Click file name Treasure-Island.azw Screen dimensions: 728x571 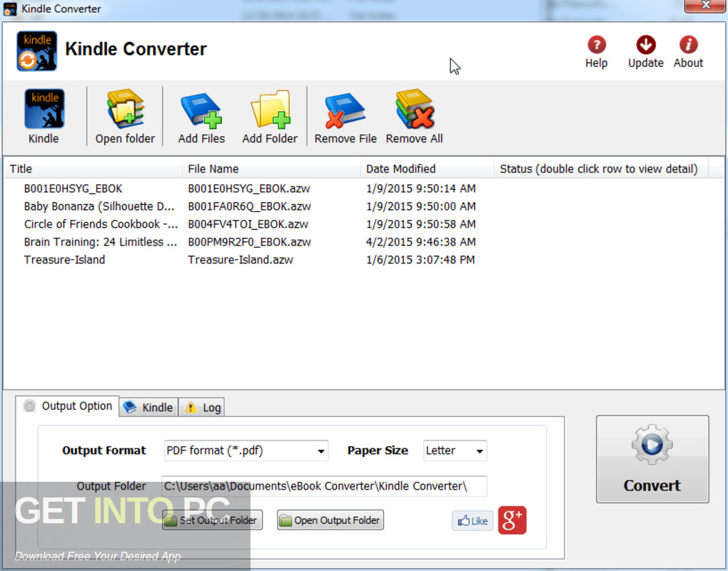(241, 260)
